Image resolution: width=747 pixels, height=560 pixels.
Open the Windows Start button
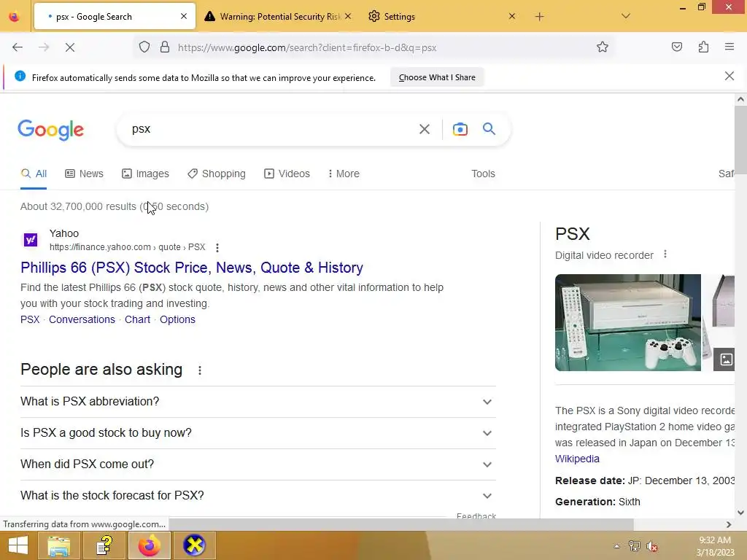tap(18, 545)
